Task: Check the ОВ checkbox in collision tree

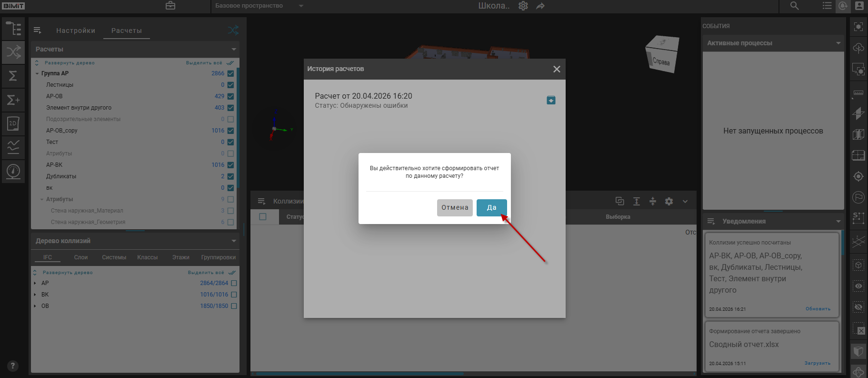Action: [234, 306]
